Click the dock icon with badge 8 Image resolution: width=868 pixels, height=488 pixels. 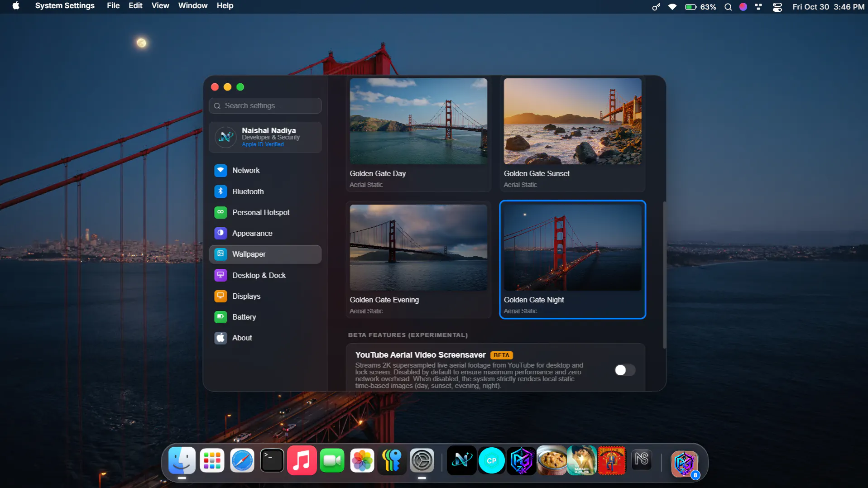pyautogui.click(x=684, y=464)
